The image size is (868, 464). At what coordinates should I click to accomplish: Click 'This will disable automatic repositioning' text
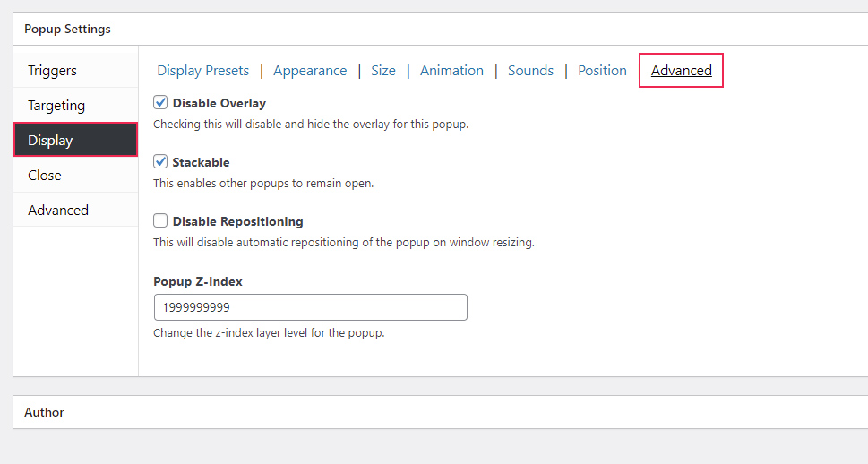coord(344,243)
